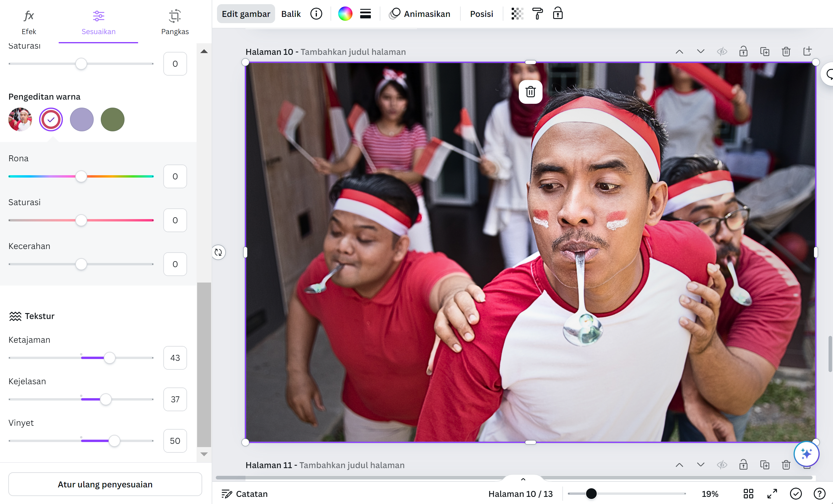Click the transparency checkerboard icon
This screenshot has height=504, width=833.
tap(517, 14)
